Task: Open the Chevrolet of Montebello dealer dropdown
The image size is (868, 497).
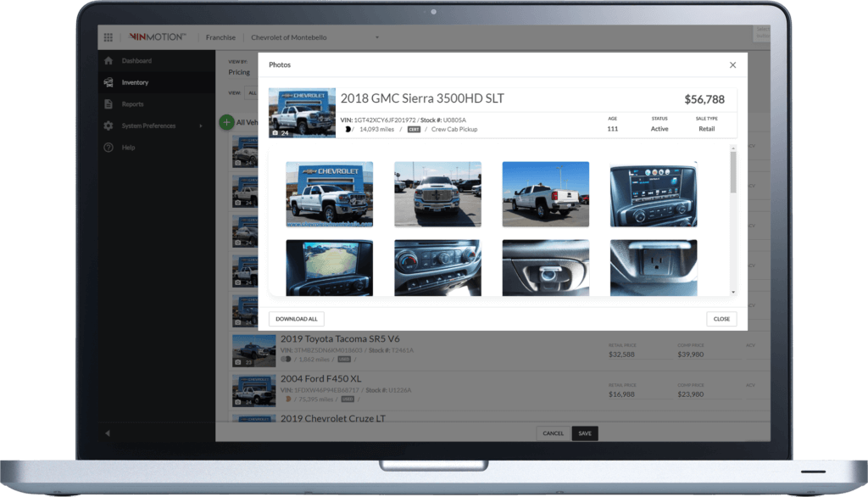Action: point(314,37)
